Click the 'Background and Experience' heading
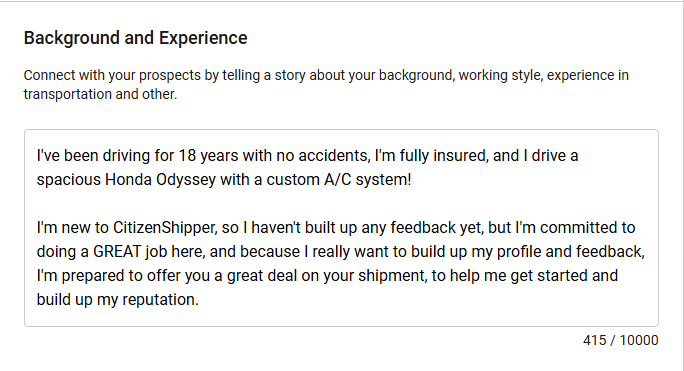The height and width of the screenshot is (371, 684). (135, 38)
